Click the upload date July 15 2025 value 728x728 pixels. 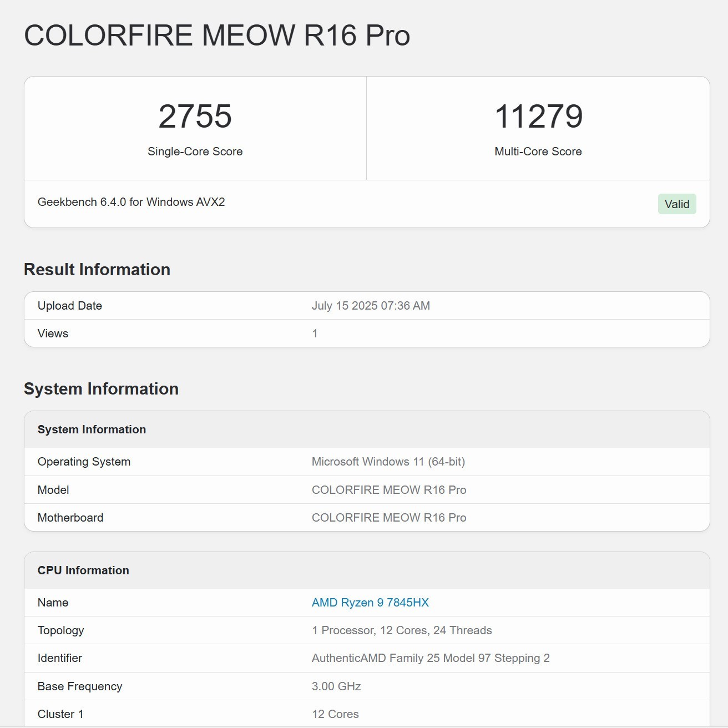click(371, 306)
